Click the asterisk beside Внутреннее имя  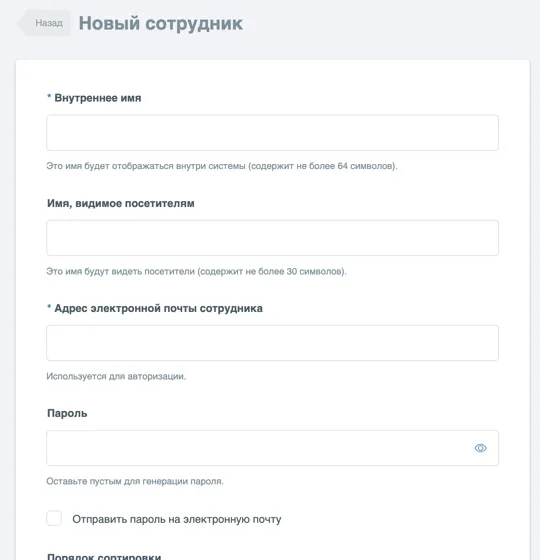(49, 96)
